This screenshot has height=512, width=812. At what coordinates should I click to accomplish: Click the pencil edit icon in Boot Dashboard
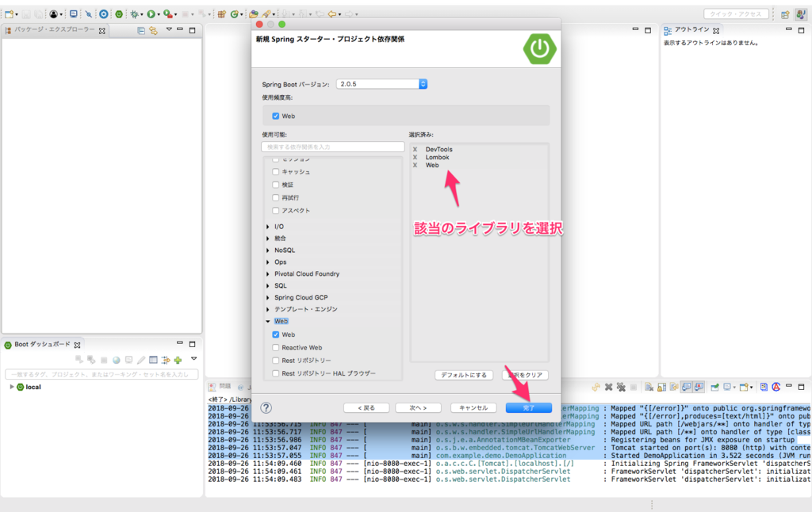click(x=141, y=360)
